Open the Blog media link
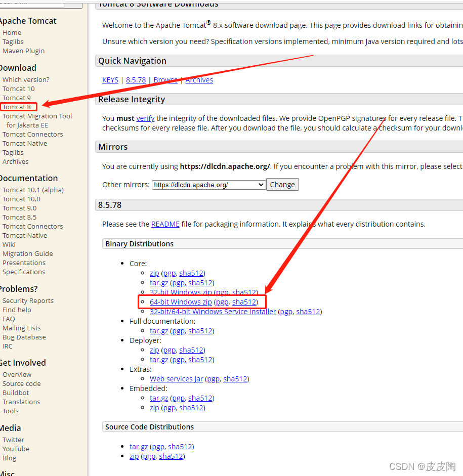The height and width of the screenshot is (476, 463). [x=9, y=458]
